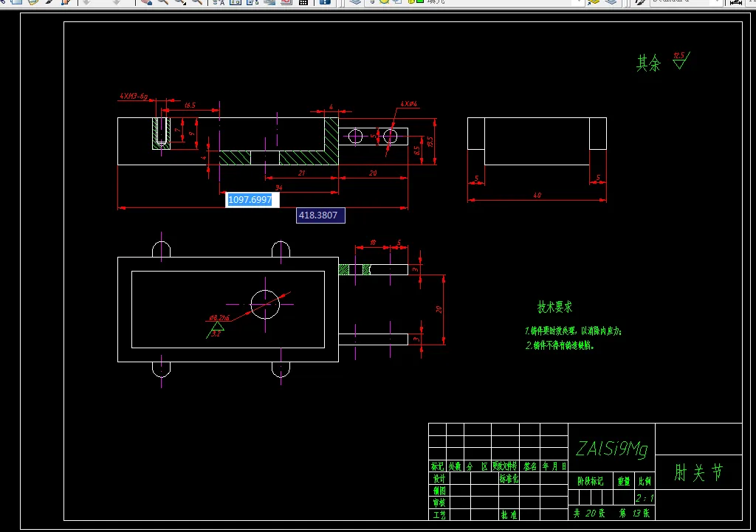
Task: Select the 设计 title block label
Action: pyautogui.click(x=439, y=479)
